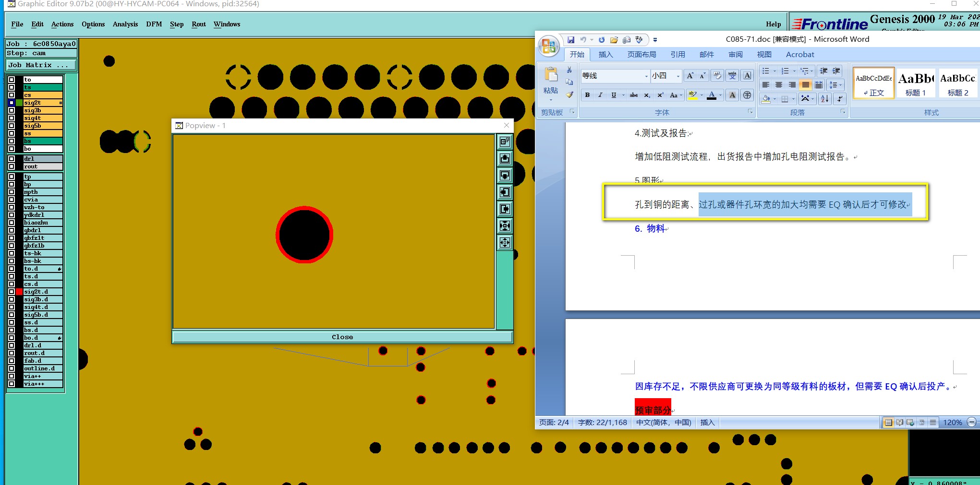Screen dimensions: 980x485
Task: Click the Word Undo icon
Action: (583, 40)
